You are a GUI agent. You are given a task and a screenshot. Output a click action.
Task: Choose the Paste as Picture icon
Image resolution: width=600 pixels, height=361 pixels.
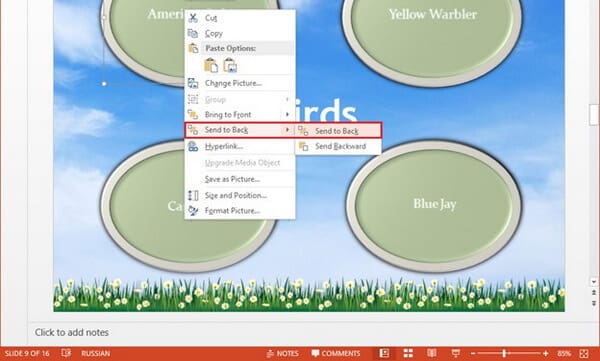pyautogui.click(x=230, y=65)
